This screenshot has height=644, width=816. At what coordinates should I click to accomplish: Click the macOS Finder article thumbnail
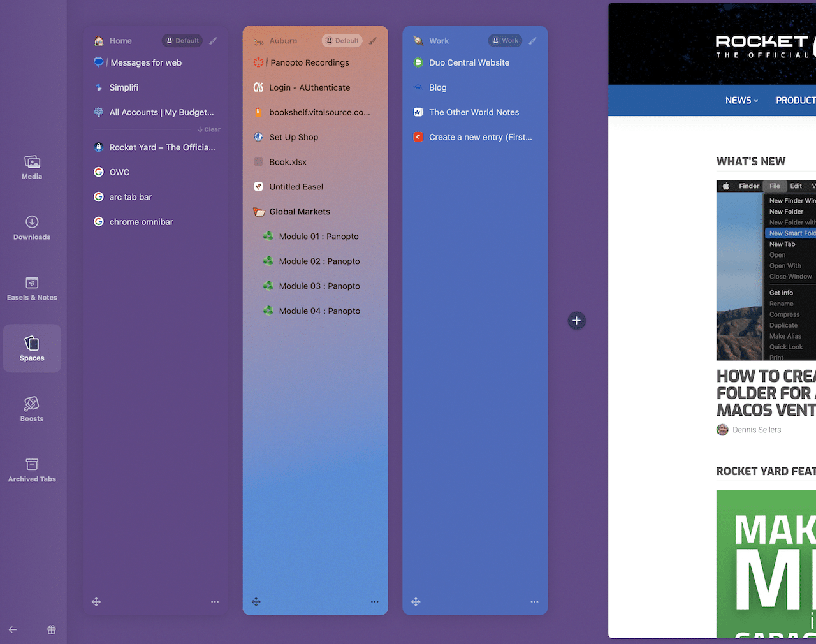pos(766,271)
